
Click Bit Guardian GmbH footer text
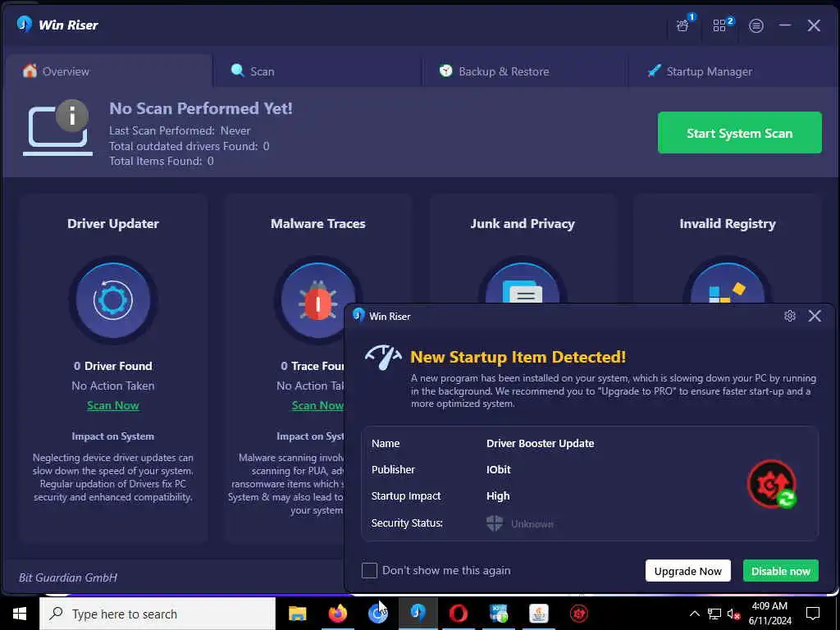coord(68,577)
